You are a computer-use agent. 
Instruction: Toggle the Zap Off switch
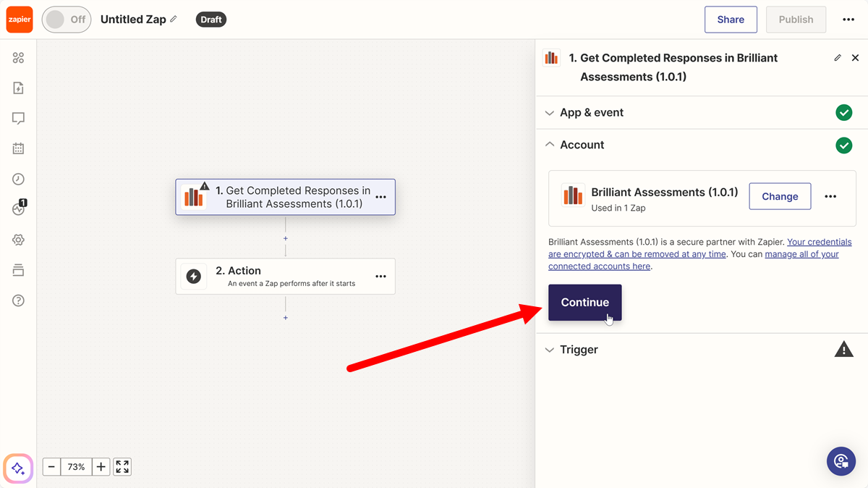66,20
